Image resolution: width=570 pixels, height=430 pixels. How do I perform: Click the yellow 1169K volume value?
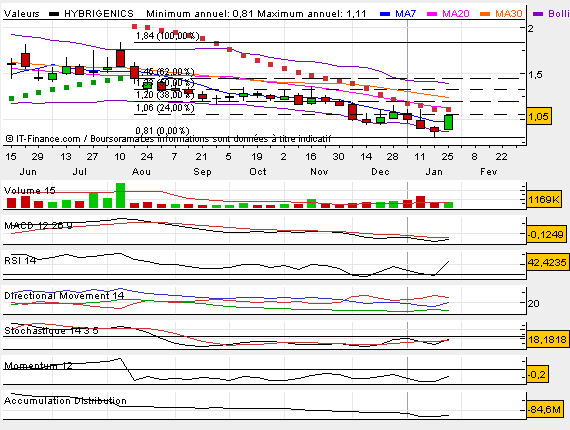[543, 199]
